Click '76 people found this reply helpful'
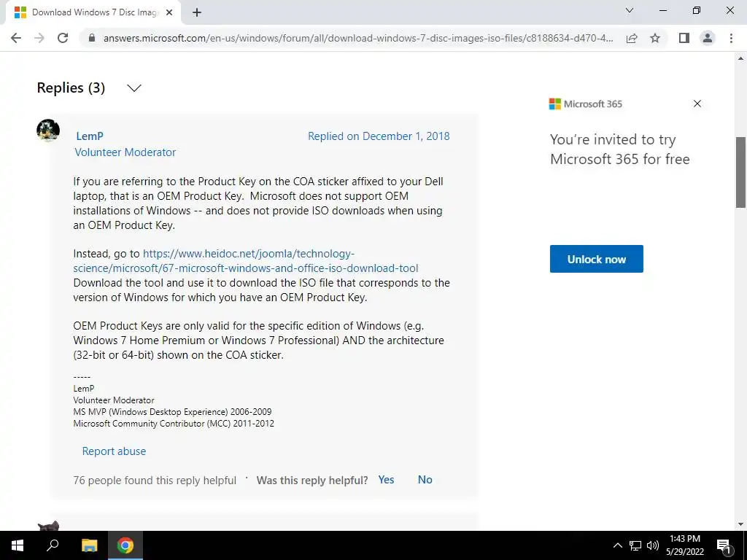 tap(155, 481)
